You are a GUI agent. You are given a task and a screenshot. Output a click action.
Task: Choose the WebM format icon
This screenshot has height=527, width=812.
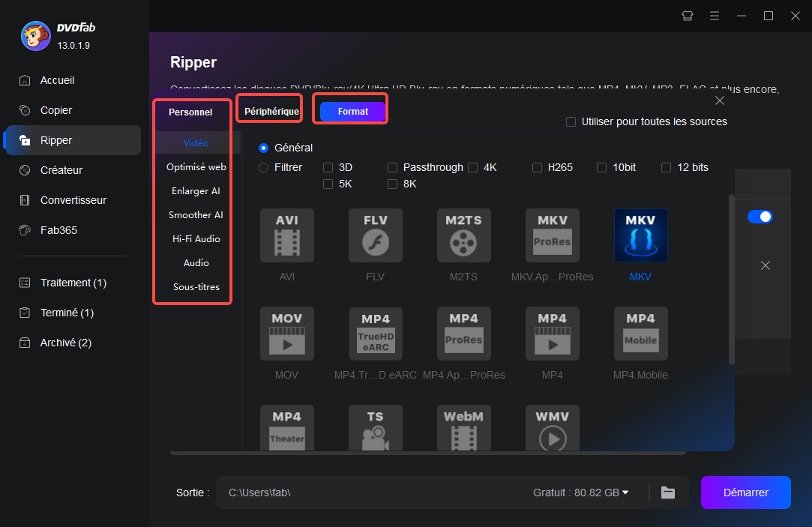click(463, 427)
